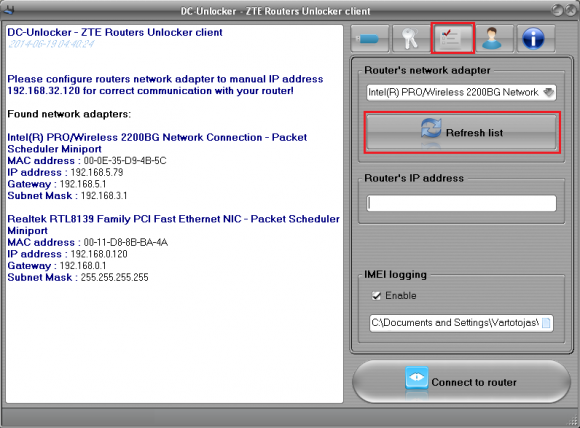Open the USB modem tab icon

(370, 38)
